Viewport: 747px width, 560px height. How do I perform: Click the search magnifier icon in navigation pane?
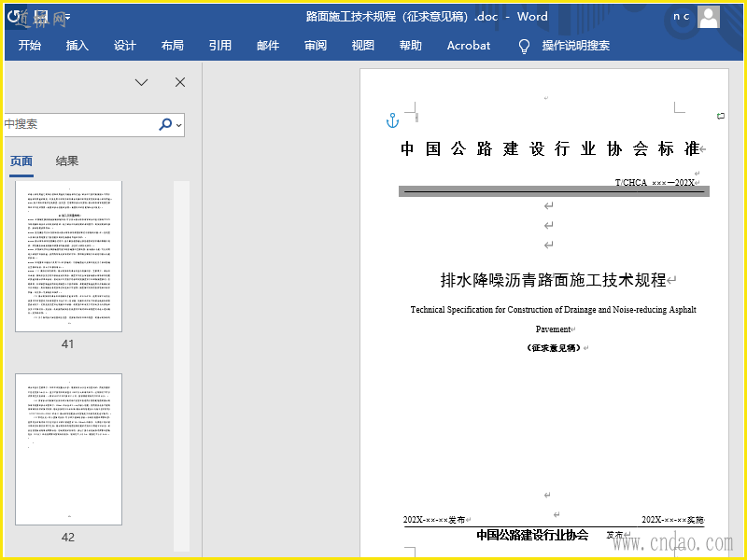165,124
